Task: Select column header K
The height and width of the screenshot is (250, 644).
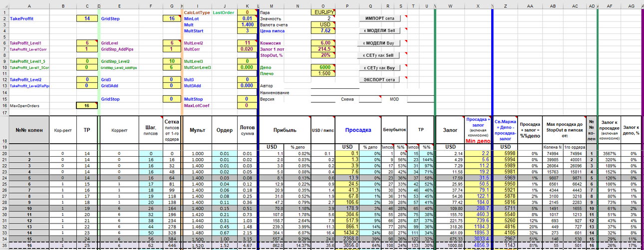Action: 246,6
